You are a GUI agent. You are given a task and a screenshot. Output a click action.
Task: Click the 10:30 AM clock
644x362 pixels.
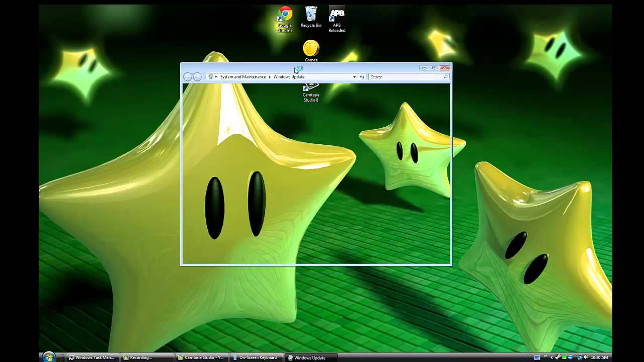tap(599, 357)
